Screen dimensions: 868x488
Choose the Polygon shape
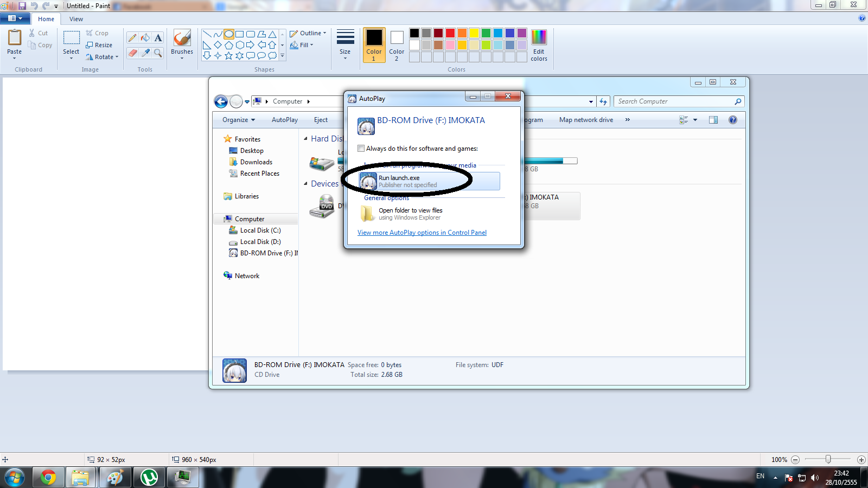click(261, 34)
